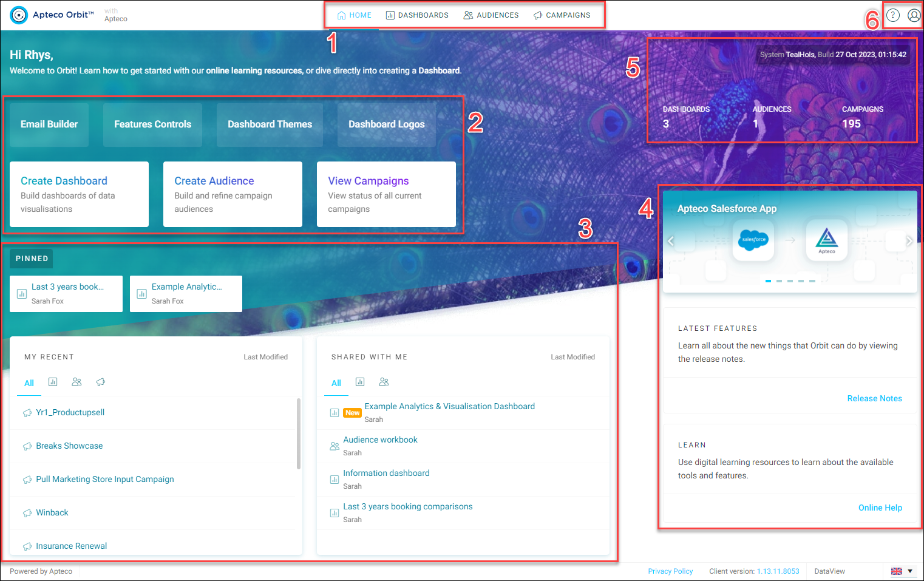Screen dimensions: 924x581
Task: Click campaign icon beside Winback
Action: pyautogui.click(x=27, y=513)
